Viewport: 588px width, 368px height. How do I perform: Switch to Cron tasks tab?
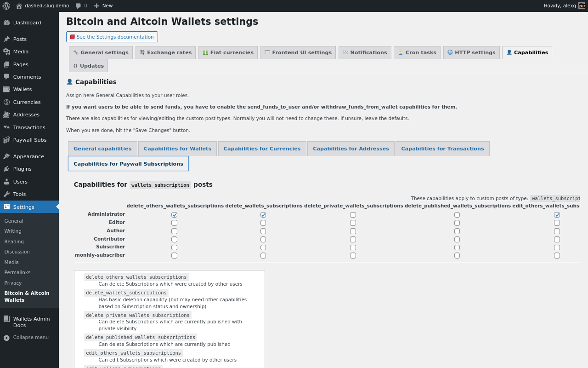click(417, 52)
